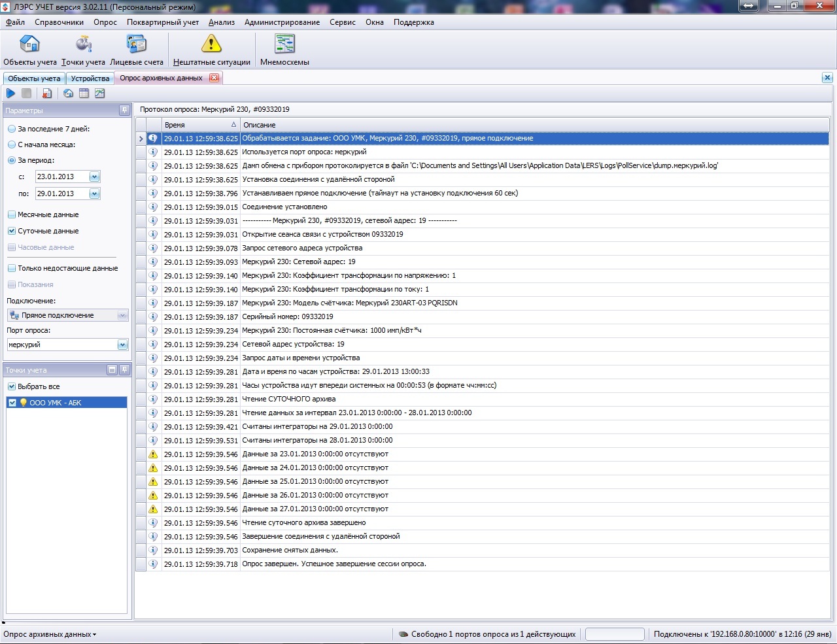Open the Опрос menu
Screen dimensions: 837x644
click(x=105, y=22)
